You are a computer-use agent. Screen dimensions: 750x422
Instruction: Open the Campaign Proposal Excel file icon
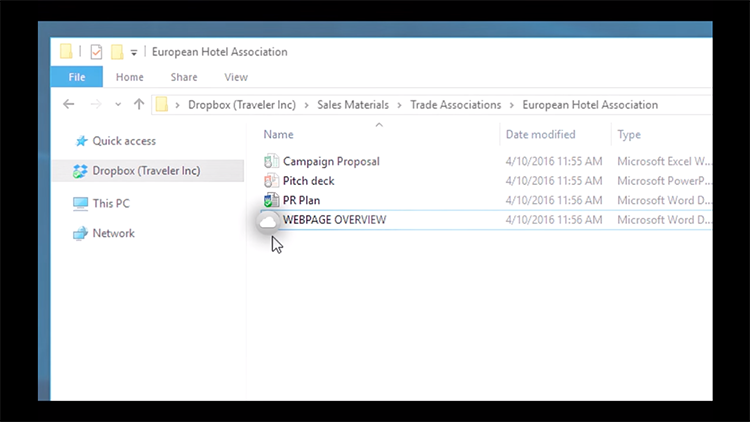(271, 161)
